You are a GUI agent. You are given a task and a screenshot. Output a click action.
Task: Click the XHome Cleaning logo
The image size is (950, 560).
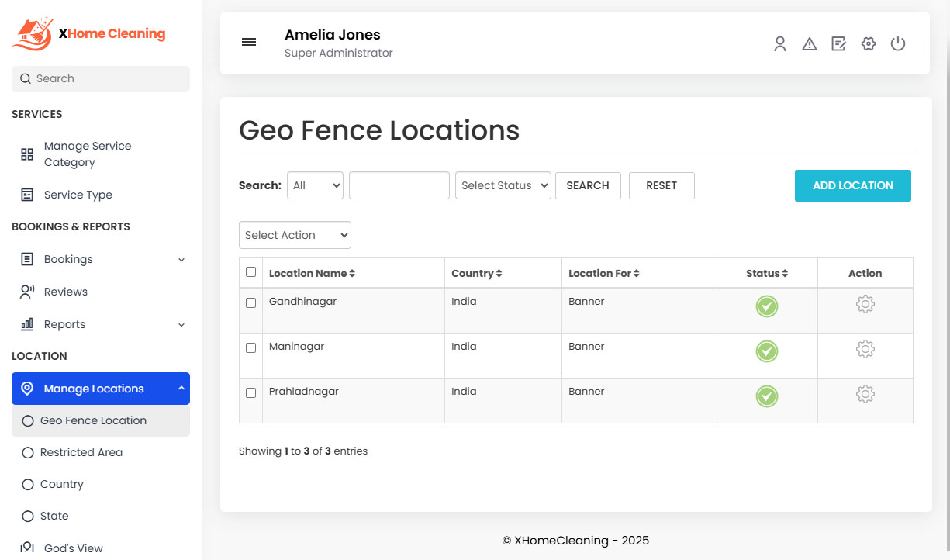(88, 33)
